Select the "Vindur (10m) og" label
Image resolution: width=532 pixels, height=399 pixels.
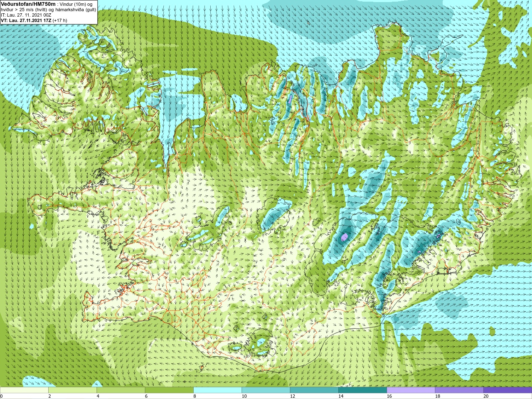(x=76, y=4)
